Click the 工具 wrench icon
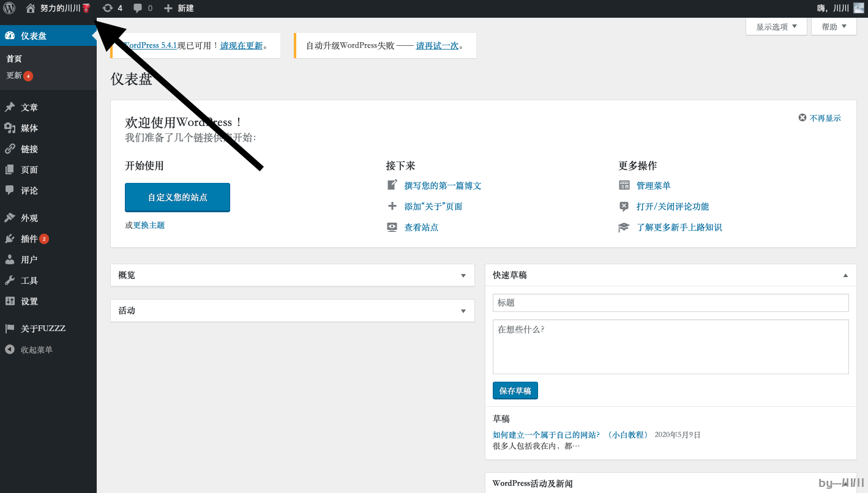 [10, 280]
